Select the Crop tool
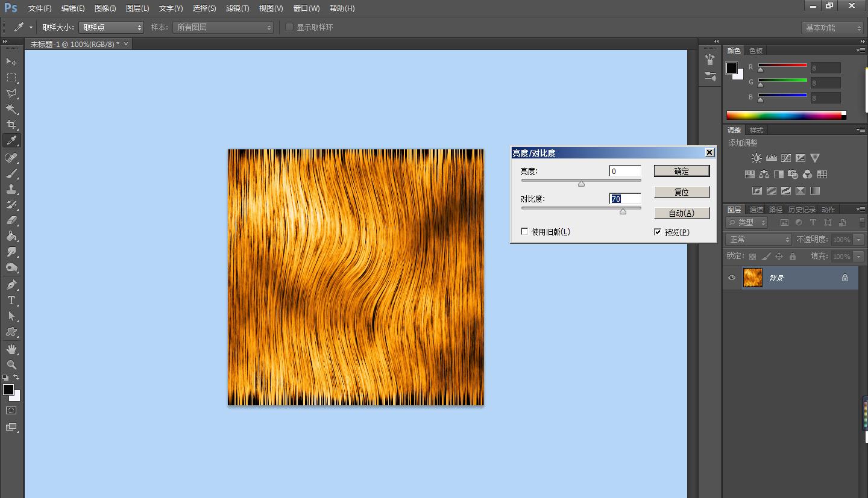 11,125
